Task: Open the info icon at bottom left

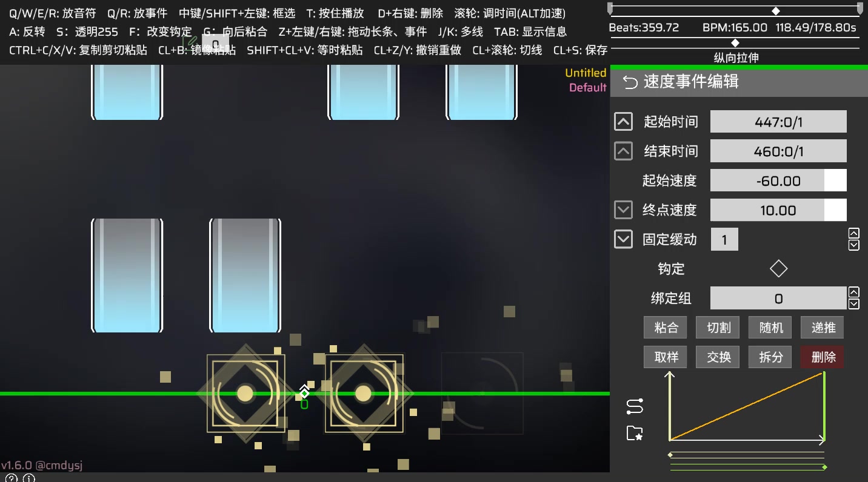Action: 29,478
